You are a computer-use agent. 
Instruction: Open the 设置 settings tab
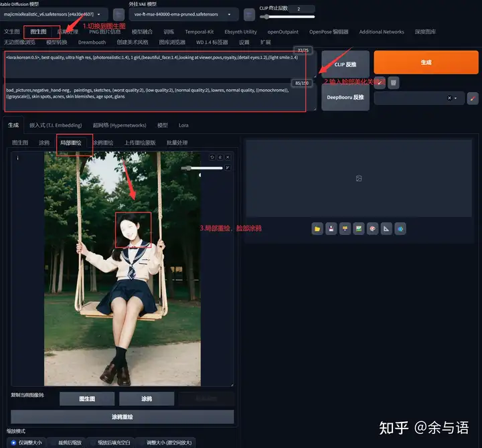(x=244, y=42)
